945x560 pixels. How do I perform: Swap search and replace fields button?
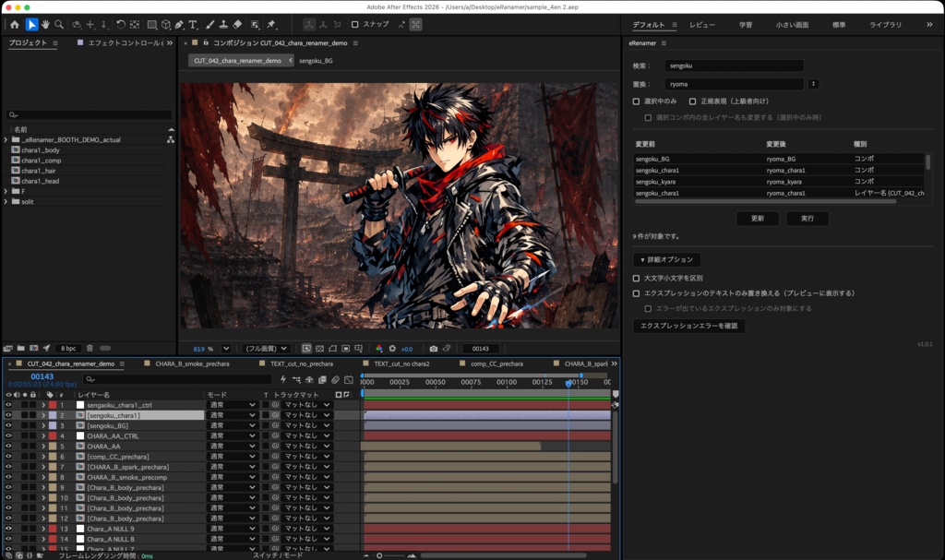coord(813,84)
